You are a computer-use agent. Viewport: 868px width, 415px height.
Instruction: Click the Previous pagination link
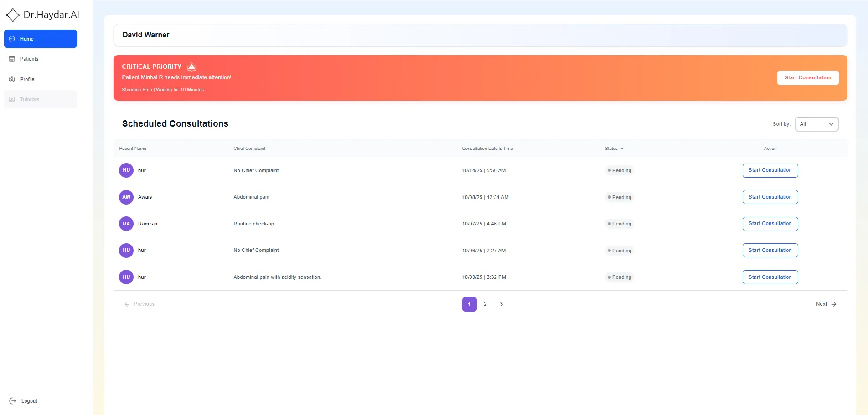(139, 304)
